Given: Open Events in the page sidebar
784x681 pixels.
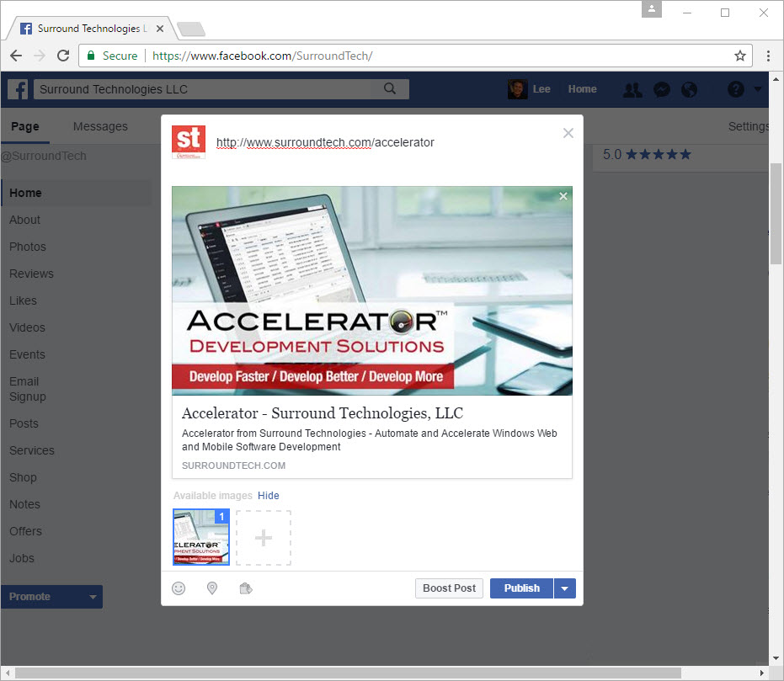Looking at the screenshot, I should click(27, 354).
